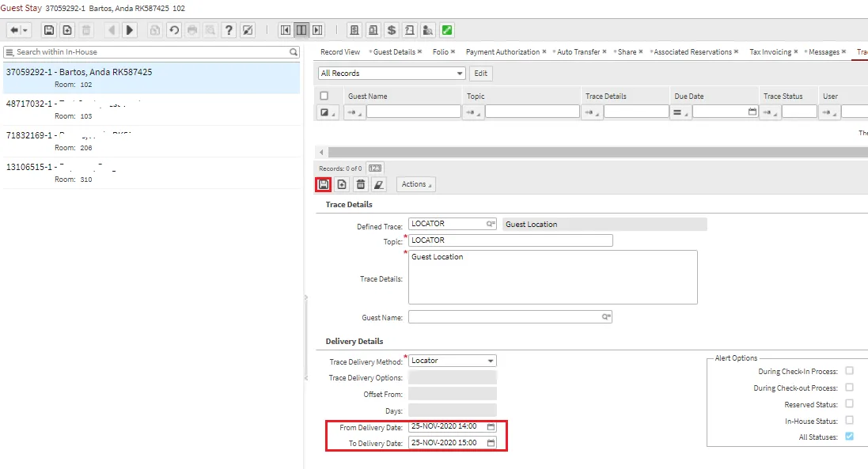Open help with the question mark icon
Viewport: 868px width, 469px height.
(229, 30)
